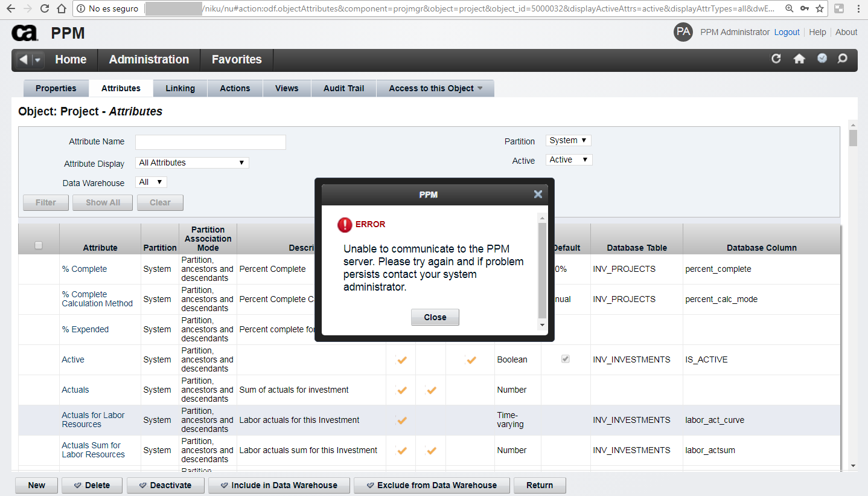Click the browser address bar URL
This screenshot has height=496, width=868.
point(461,8)
